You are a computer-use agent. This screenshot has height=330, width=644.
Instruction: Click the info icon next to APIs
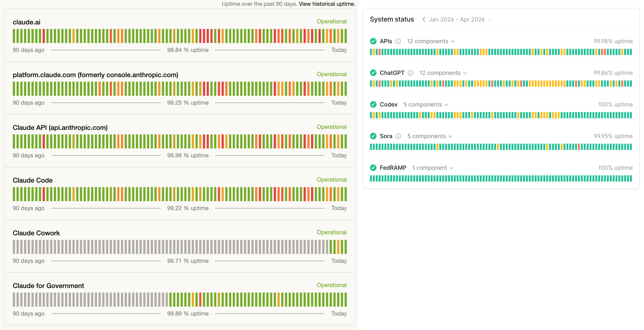398,41
